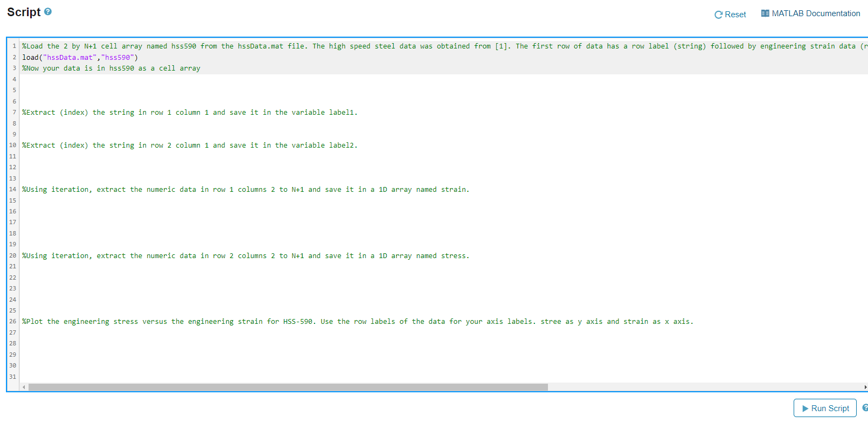Screen dimensions: 868x423
Task: Place cursor on empty line 21
Action: coord(443,266)
